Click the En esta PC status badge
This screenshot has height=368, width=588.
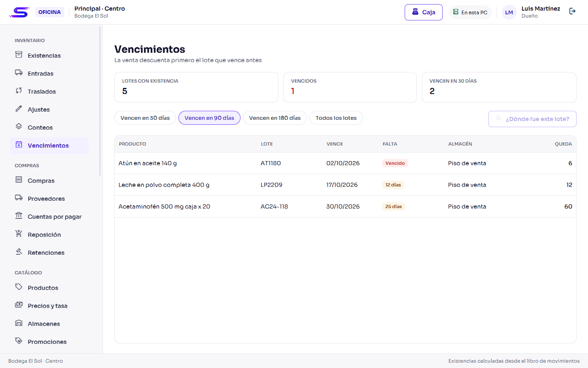470,12
